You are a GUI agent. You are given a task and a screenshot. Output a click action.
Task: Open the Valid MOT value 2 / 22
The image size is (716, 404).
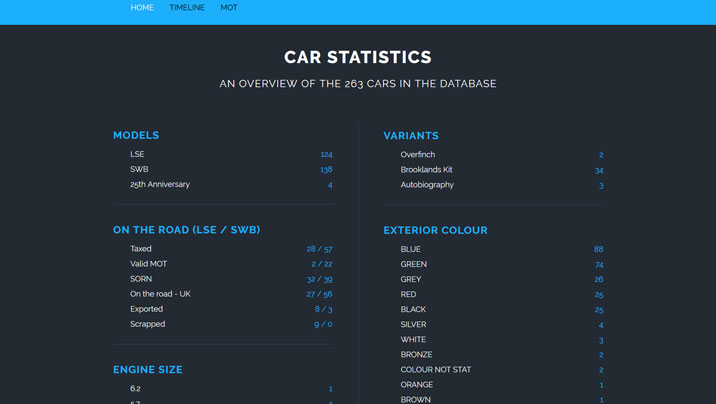321,264
